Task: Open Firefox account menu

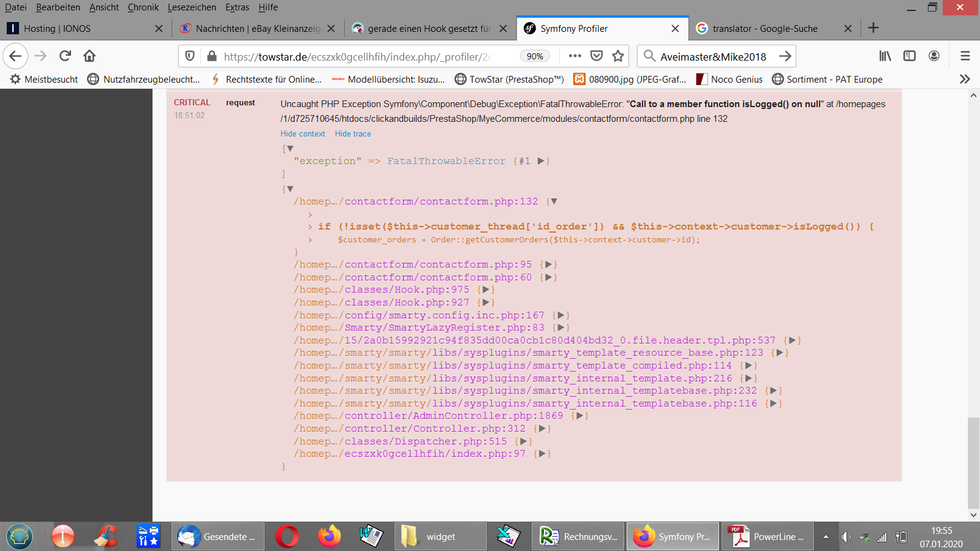Action: coord(934,56)
